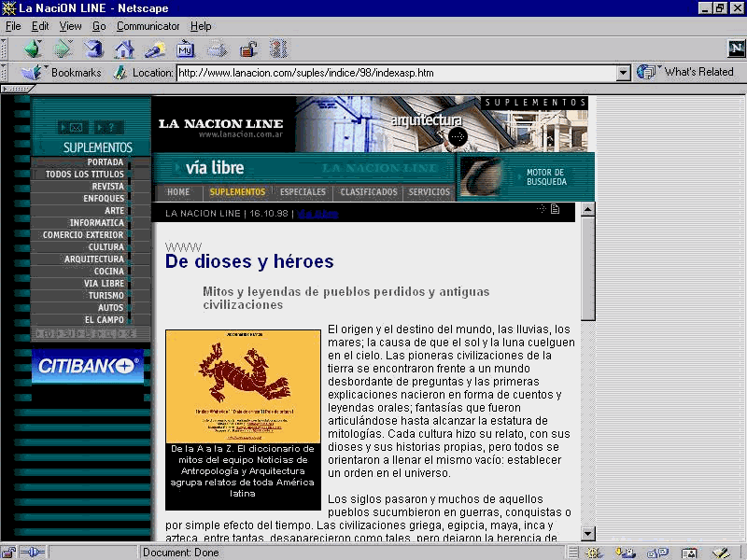The height and width of the screenshot is (560, 747).
Task: Click the article scrollbar down arrow
Action: click(588, 534)
